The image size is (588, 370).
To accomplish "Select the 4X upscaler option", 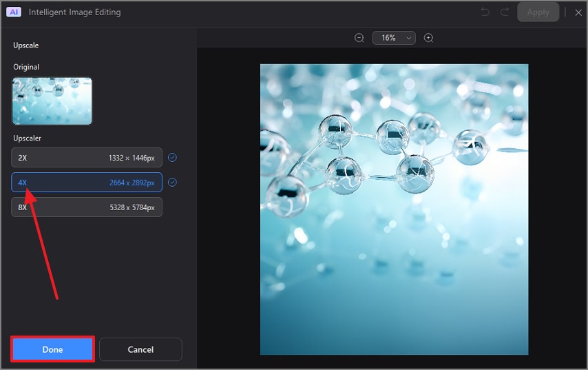I will pos(87,183).
